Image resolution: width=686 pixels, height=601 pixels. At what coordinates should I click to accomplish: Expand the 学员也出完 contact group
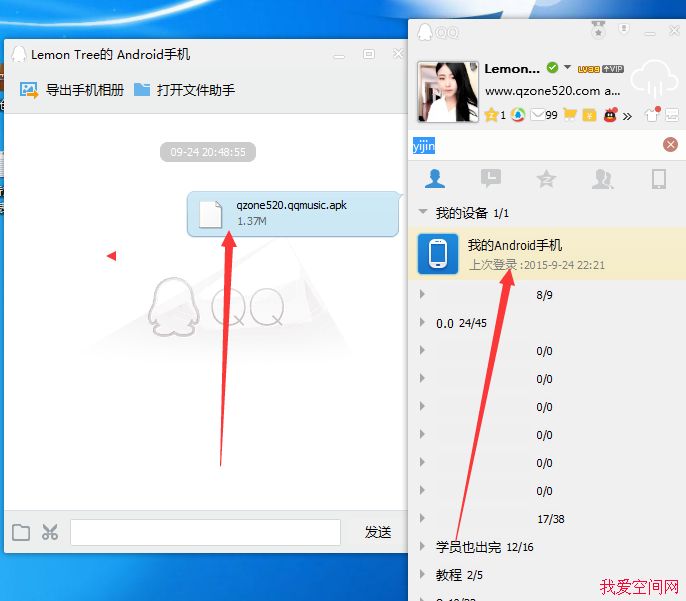[423, 547]
